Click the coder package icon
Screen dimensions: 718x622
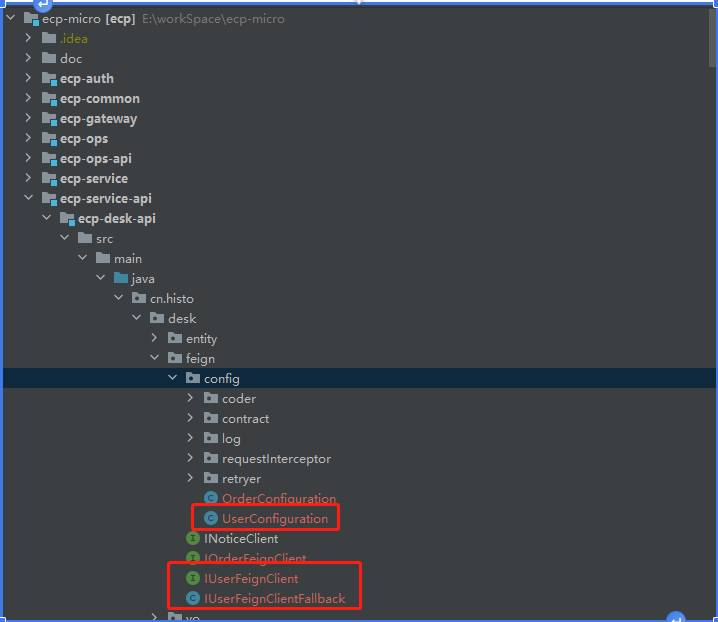click(211, 398)
